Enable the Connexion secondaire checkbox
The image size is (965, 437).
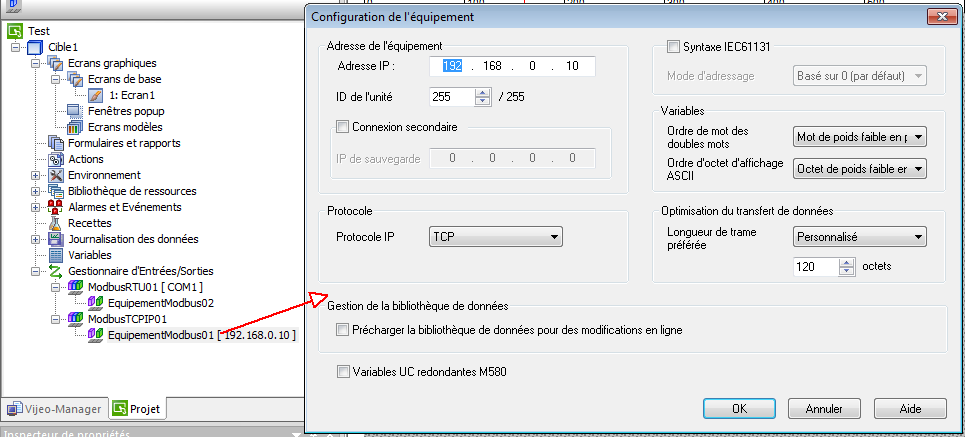343,127
